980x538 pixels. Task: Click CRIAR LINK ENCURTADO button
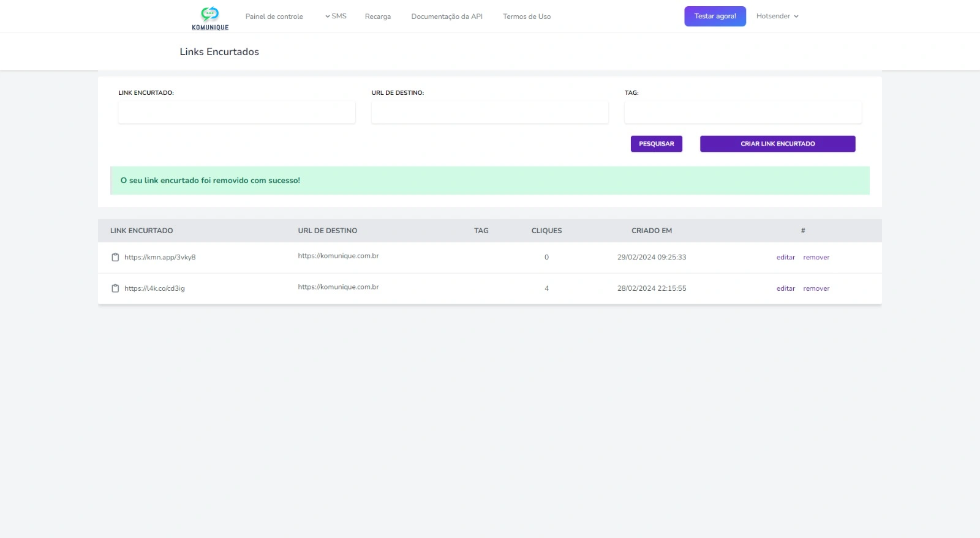[x=777, y=144]
